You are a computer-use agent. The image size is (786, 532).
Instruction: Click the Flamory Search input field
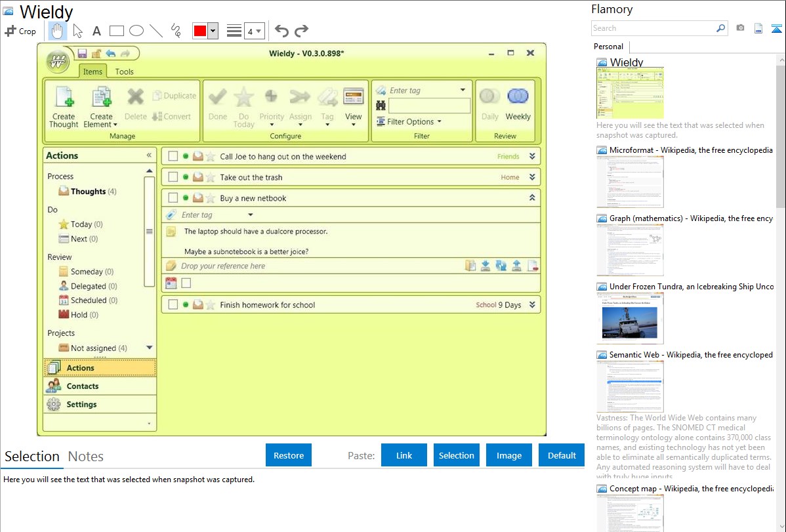[x=653, y=28]
